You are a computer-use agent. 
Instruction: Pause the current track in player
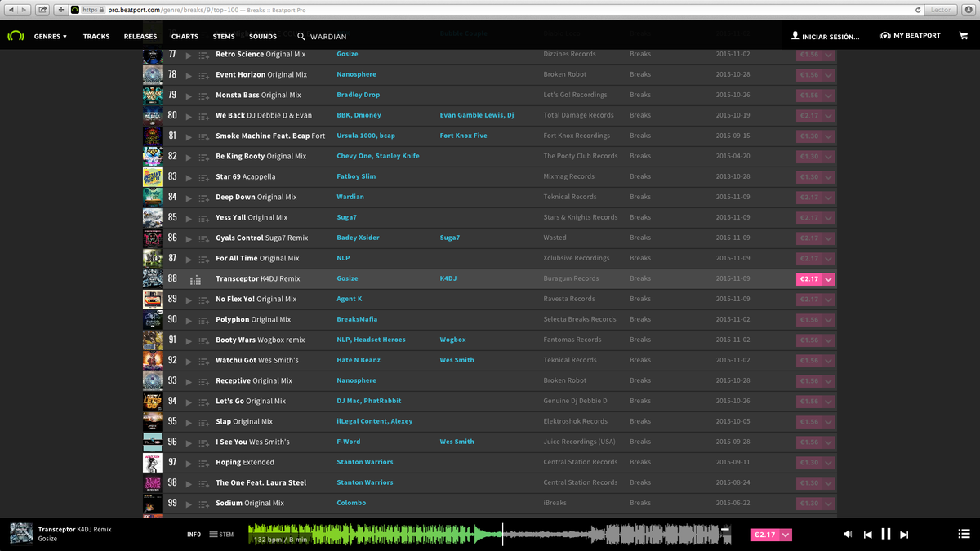886,534
